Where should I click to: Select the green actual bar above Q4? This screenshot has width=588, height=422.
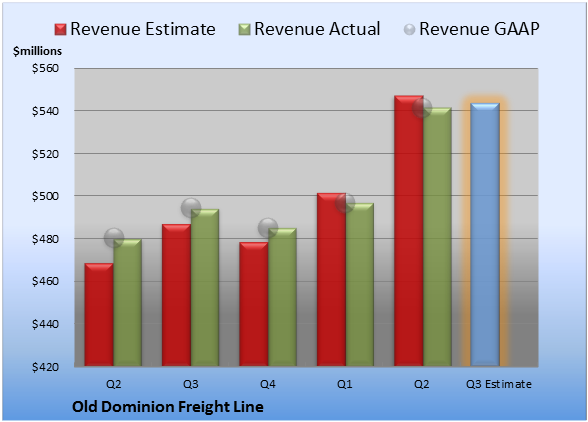(x=282, y=297)
